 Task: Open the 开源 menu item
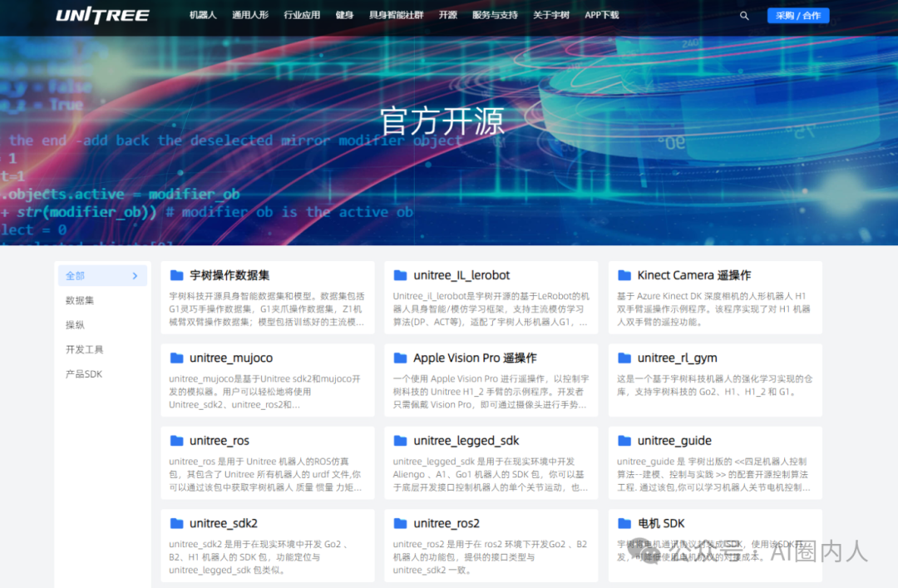click(x=447, y=15)
